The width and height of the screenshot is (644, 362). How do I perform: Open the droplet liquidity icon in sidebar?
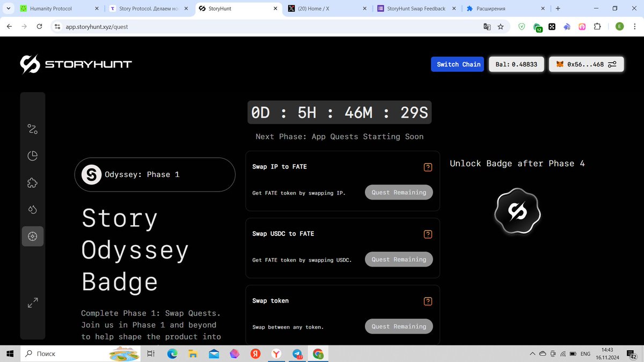(x=33, y=210)
